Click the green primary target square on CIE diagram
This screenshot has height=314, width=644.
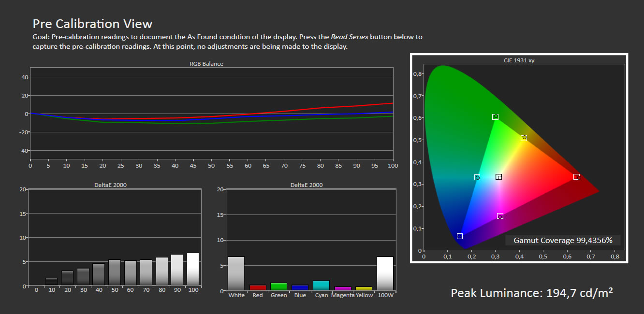(495, 117)
